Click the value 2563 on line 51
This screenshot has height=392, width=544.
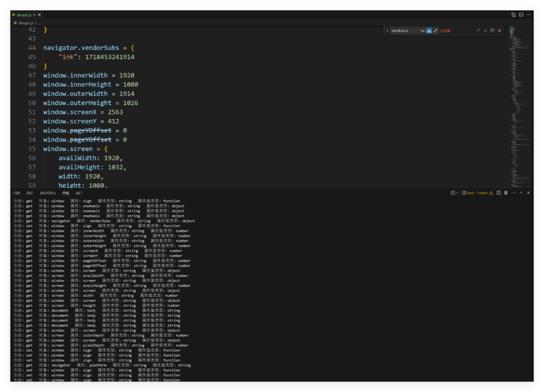(x=115, y=112)
